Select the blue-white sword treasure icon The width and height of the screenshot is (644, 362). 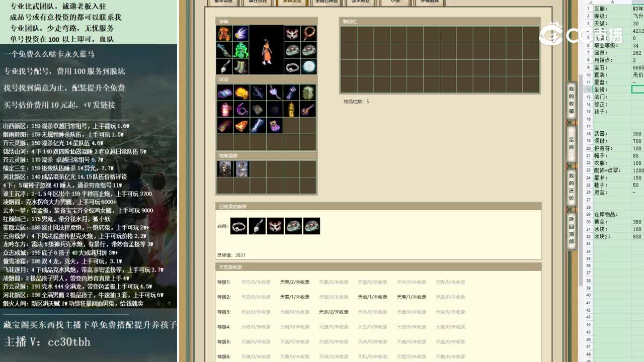point(258,126)
